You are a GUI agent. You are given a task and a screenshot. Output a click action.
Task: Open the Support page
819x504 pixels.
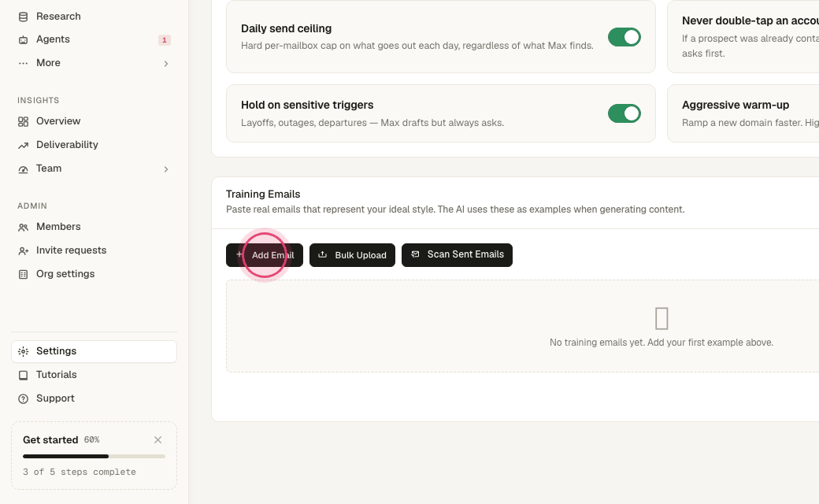94,398
